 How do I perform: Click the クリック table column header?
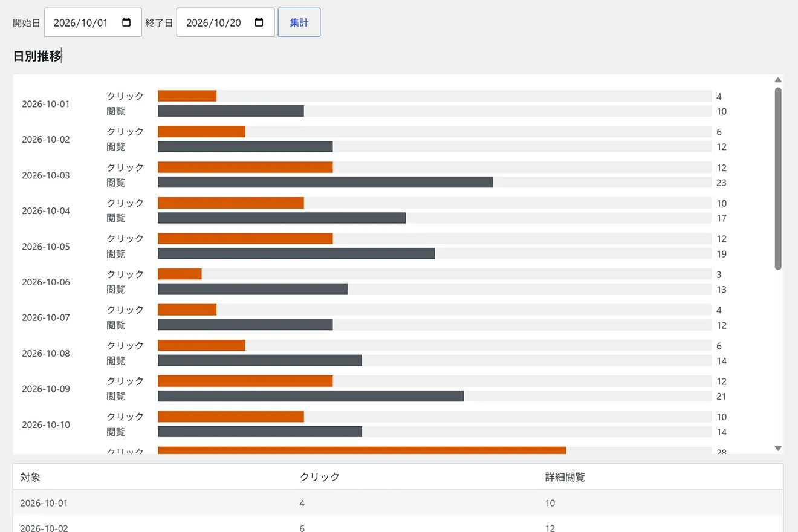320,477
